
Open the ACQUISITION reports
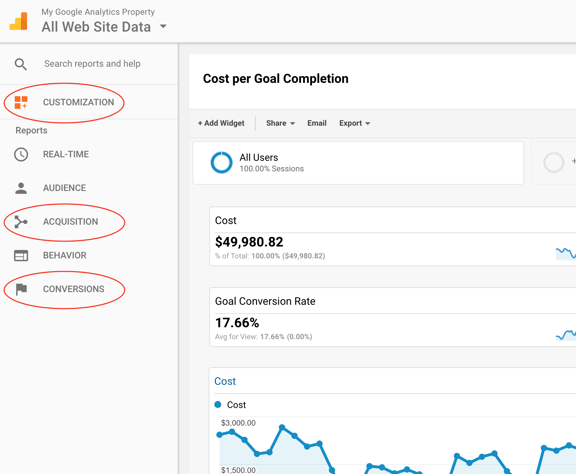[x=71, y=222]
